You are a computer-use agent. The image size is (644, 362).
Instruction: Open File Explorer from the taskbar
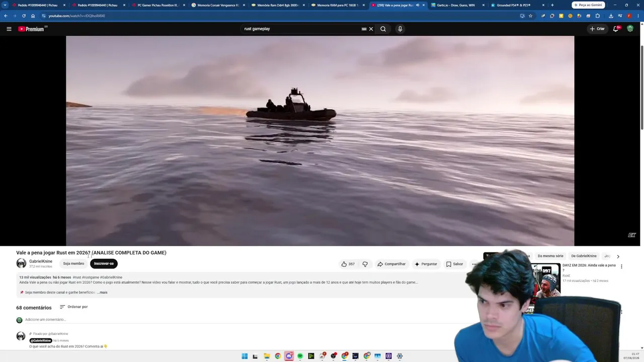coord(267,356)
